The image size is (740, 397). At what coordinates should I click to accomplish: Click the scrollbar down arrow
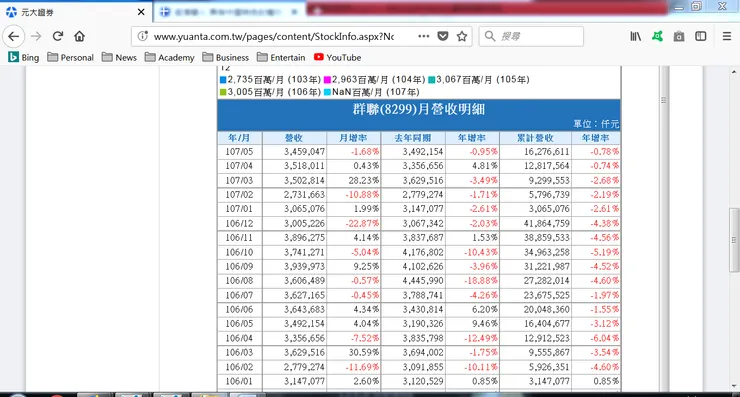pos(734,386)
